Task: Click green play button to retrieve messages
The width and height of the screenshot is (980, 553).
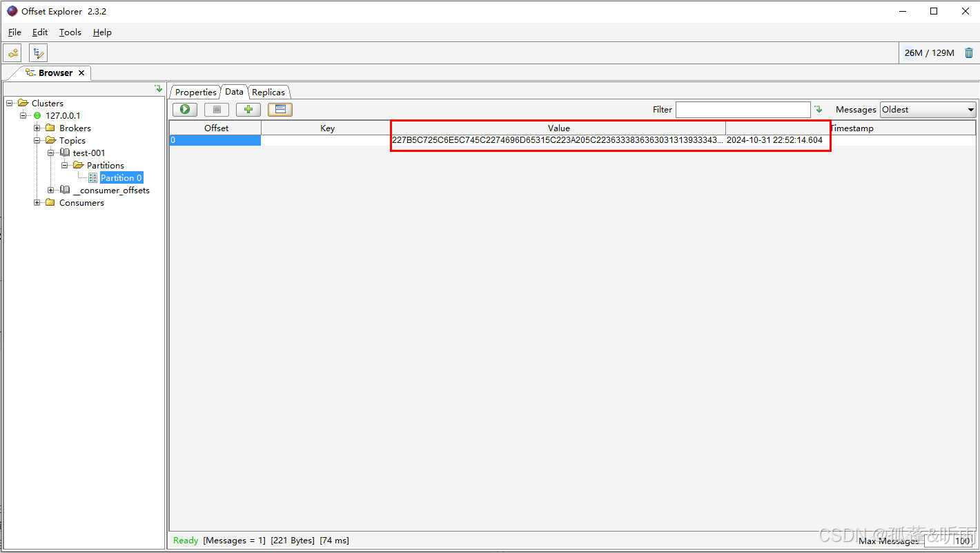Action: pyautogui.click(x=185, y=109)
